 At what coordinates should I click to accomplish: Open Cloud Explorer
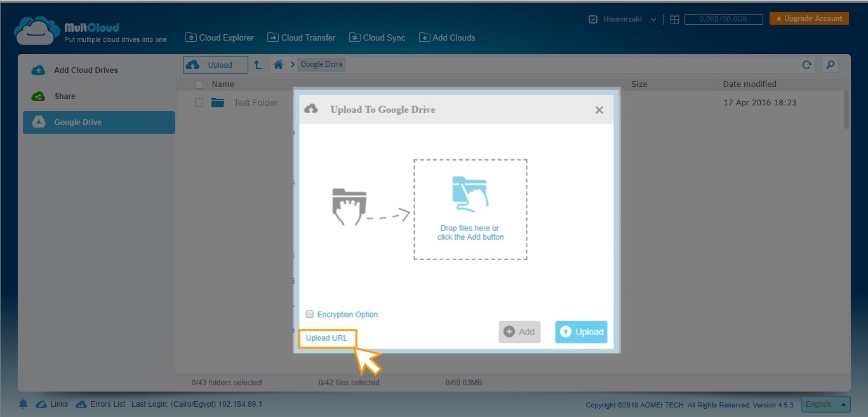coord(220,37)
